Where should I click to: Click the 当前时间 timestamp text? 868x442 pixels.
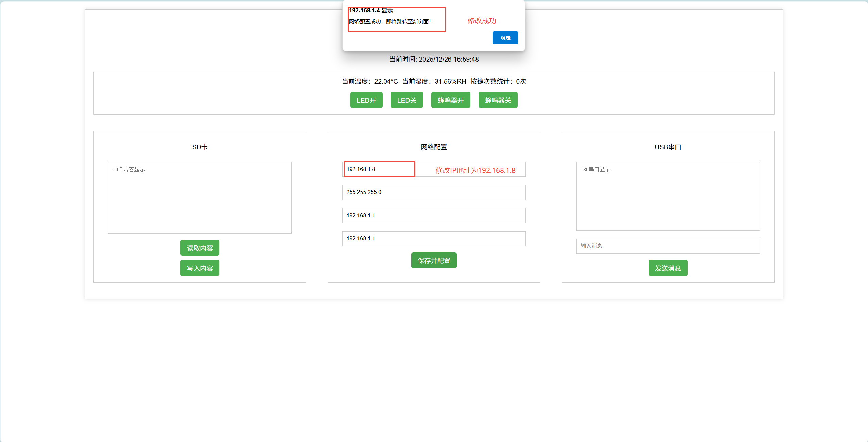click(434, 59)
